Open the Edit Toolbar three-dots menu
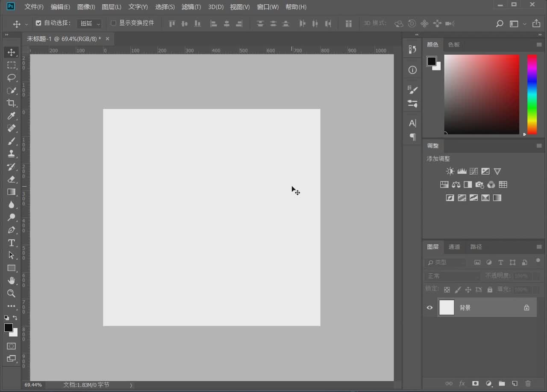Viewport: 547px width, 392px height. (12, 306)
